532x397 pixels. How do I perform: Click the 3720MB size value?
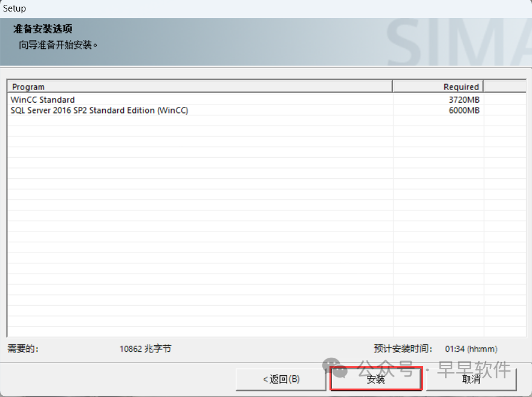pos(464,100)
